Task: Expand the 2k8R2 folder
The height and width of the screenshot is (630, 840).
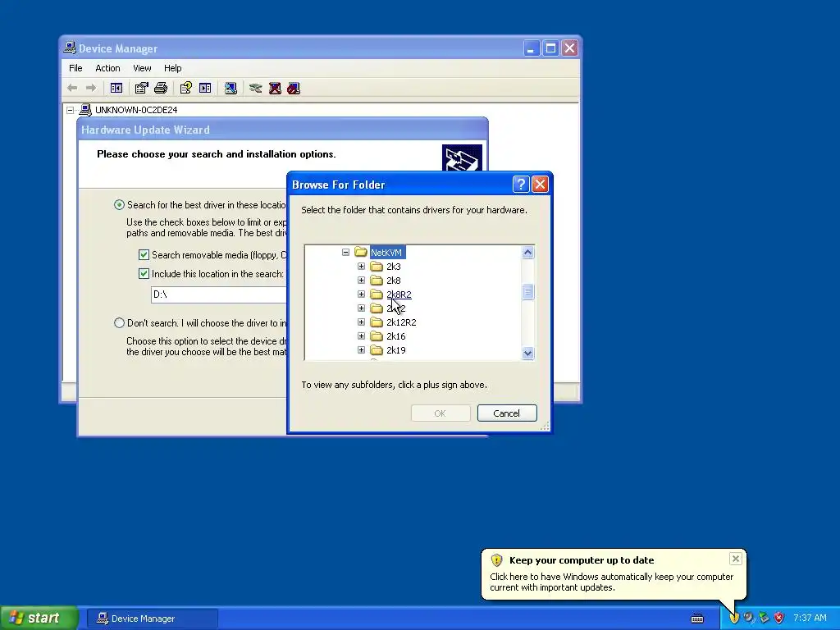Action: click(361, 294)
